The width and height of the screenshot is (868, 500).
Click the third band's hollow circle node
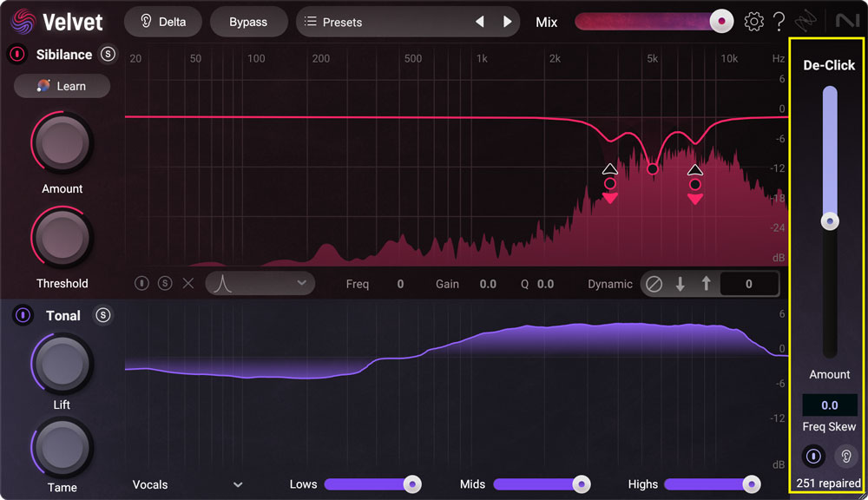[x=695, y=184]
